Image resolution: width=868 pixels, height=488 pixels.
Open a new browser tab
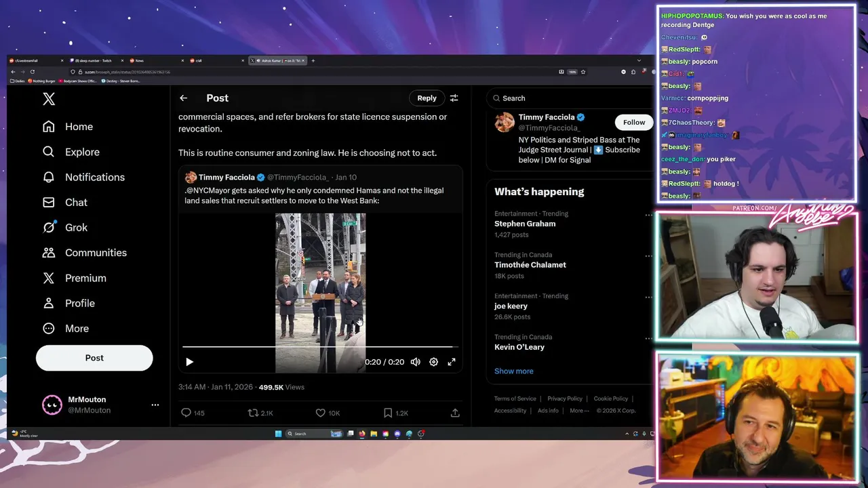313,60
